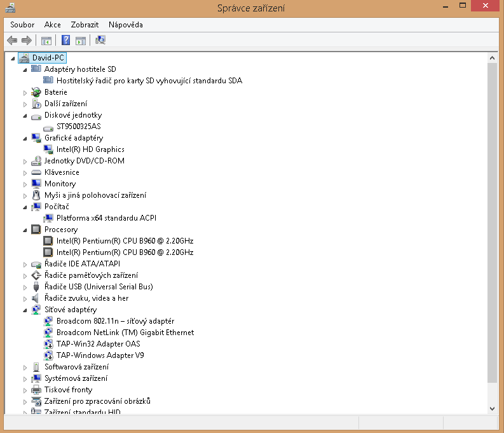Click the Klávesnice keyboard icon

click(36, 172)
